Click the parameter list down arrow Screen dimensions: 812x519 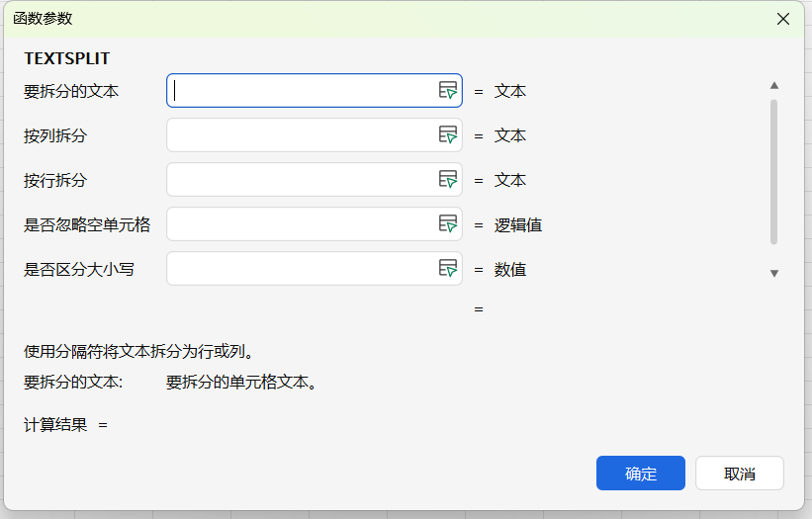click(774, 273)
